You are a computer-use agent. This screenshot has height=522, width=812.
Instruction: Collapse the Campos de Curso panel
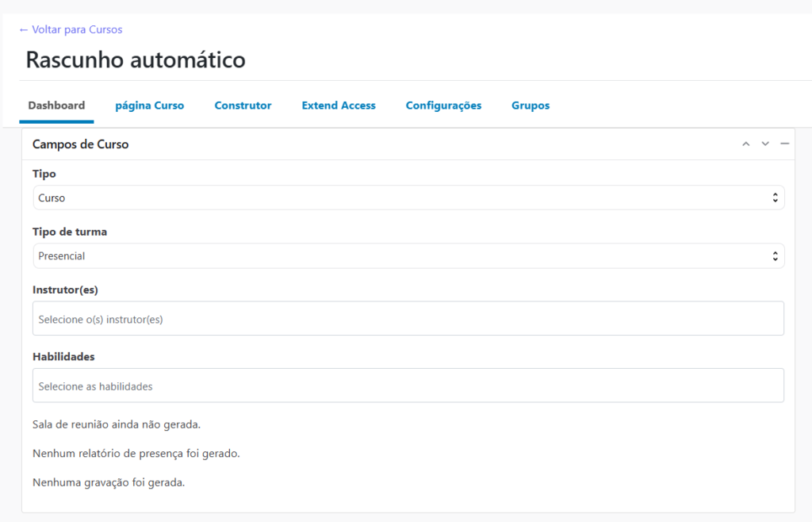pyautogui.click(x=784, y=144)
